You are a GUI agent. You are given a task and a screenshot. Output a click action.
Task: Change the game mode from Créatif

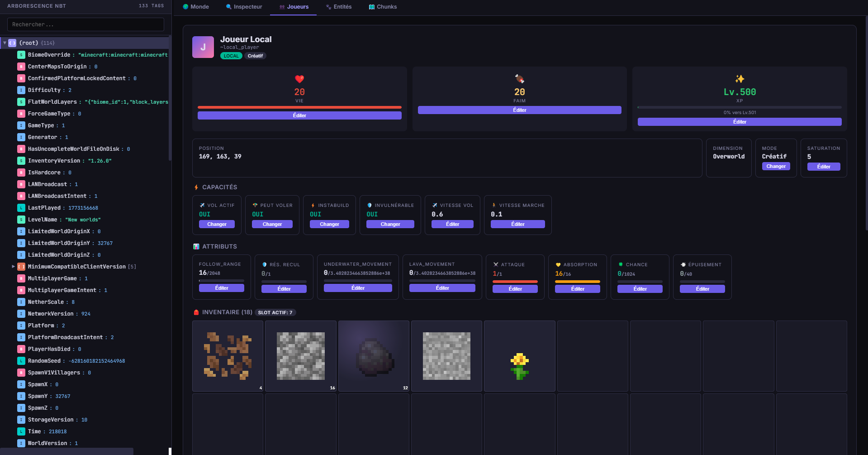pyautogui.click(x=776, y=166)
